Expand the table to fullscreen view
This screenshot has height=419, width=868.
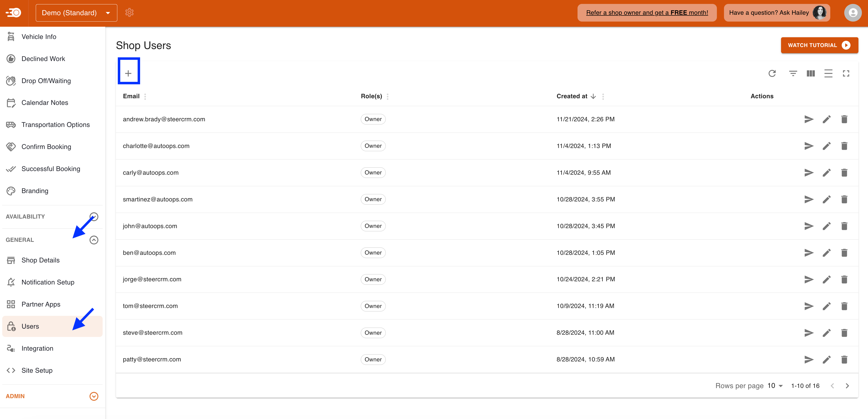[x=846, y=74]
